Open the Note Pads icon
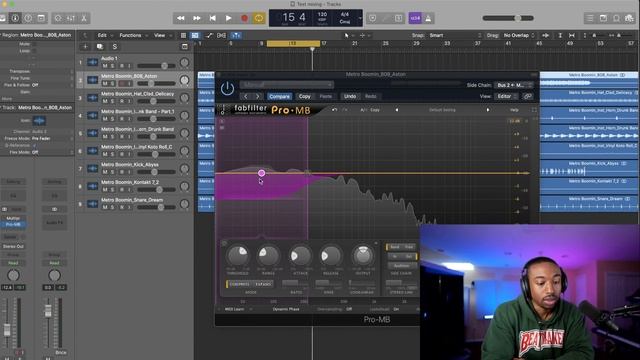 [x=603, y=18]
